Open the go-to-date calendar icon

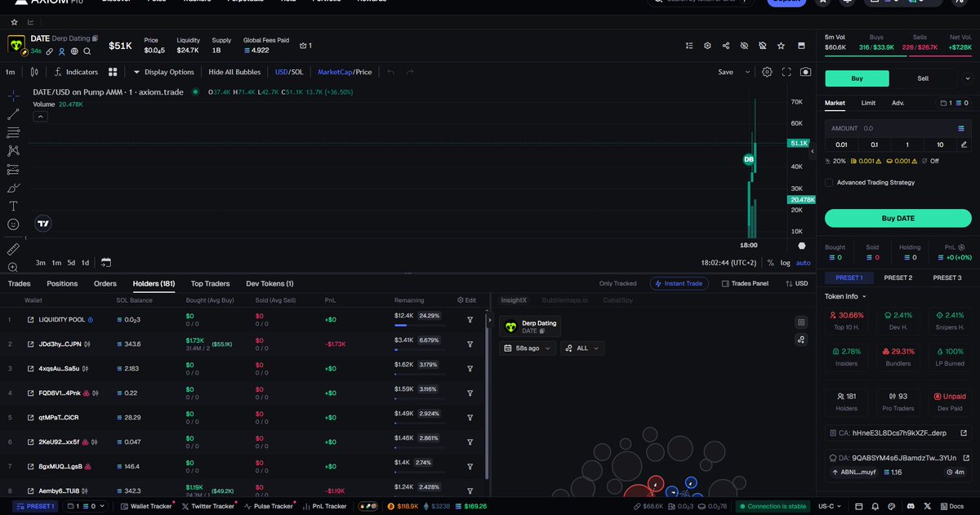pos(106,263)
